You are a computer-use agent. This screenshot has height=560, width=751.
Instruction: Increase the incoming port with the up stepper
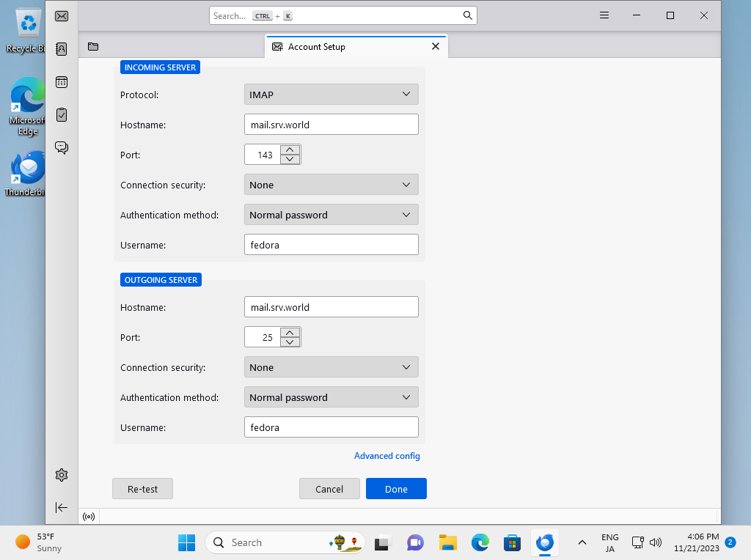[290, 150]
